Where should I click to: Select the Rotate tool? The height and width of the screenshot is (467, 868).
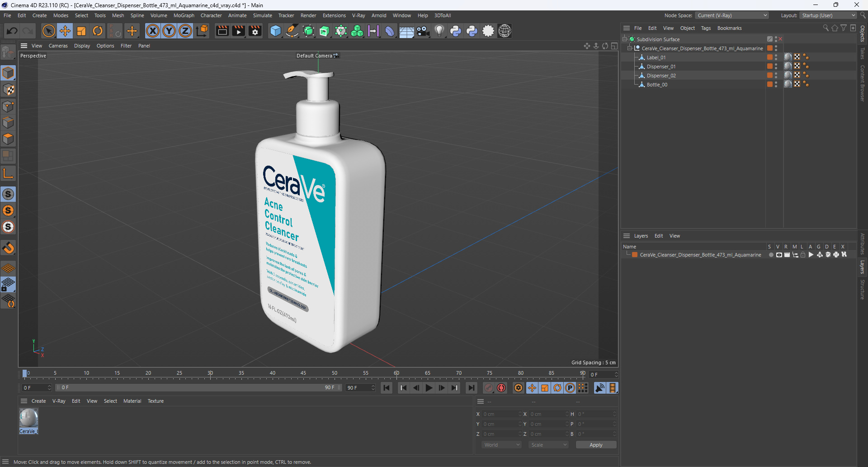click(x=98, y=31)
